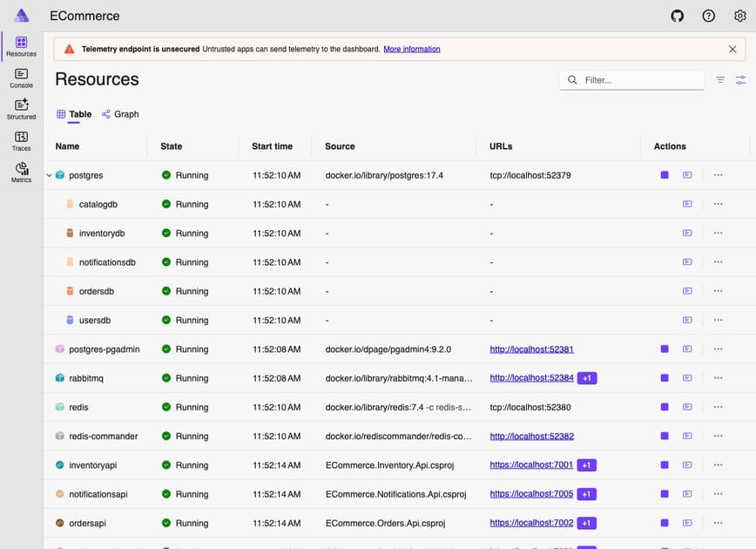View console logs for inventorydb

click(687, 233)
